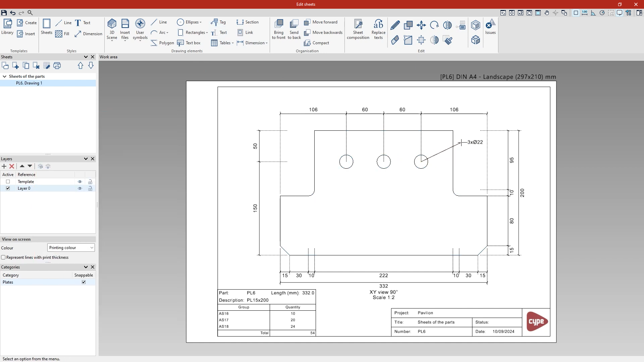Collapse the Sheets of the parts tree
Screen dimensions: 644x362
[x=5, y=76]
